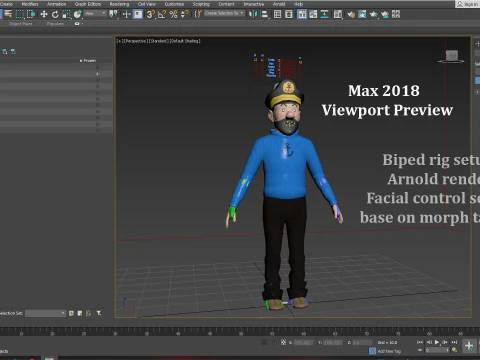Play the animation
Screen dimensions: 480x360
(437, 342)
